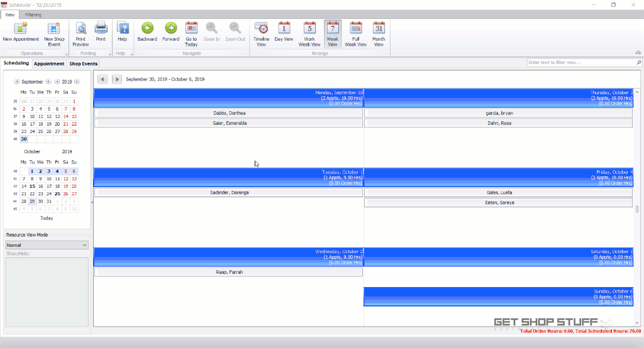Screen dimensions: 644x348
Task: Open the Dabbs, Dorthea appointment
Action: (x=228, y=113)
